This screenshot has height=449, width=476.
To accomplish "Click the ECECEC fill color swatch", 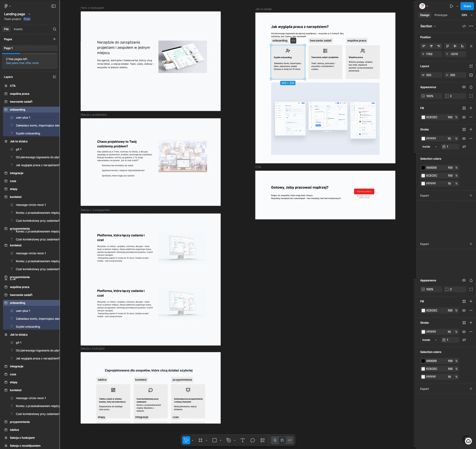I will [x=423, y=117].
